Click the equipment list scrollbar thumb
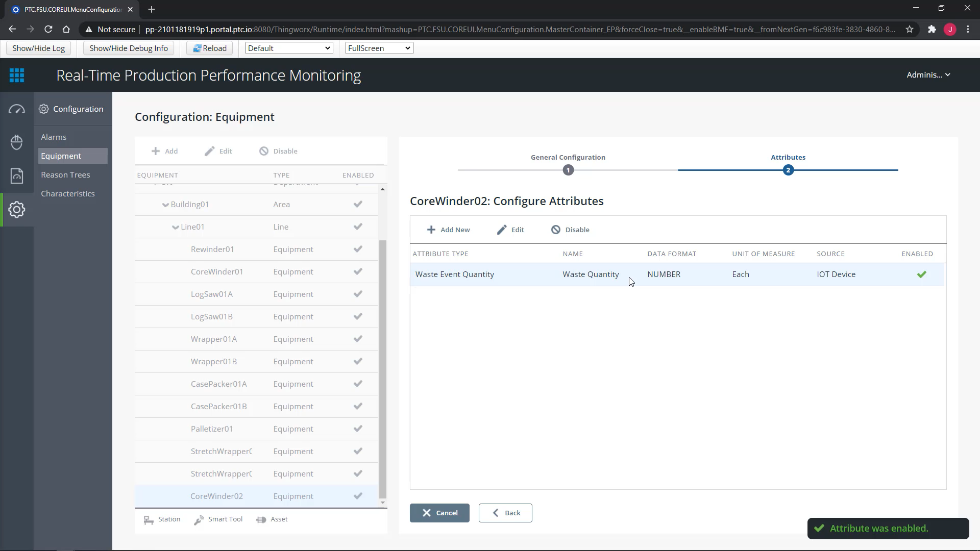 pyautogui.click(x=383, y=369)
